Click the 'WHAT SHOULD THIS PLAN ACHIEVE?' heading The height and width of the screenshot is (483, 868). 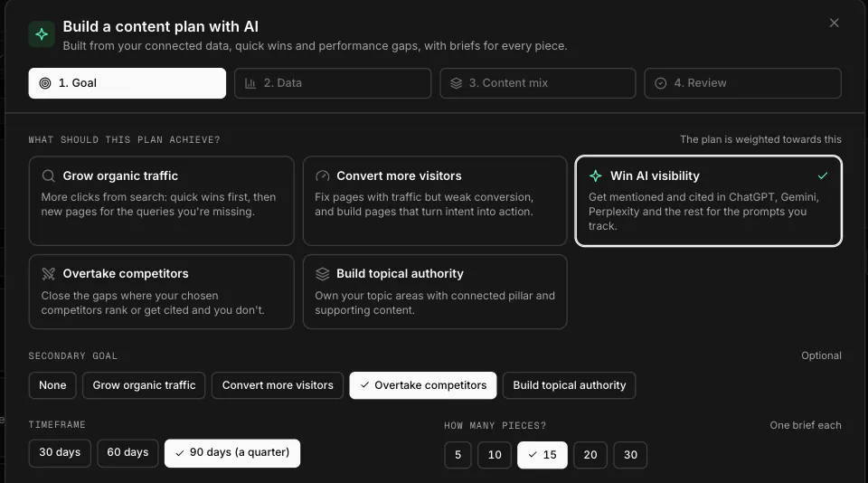(124, 139)
